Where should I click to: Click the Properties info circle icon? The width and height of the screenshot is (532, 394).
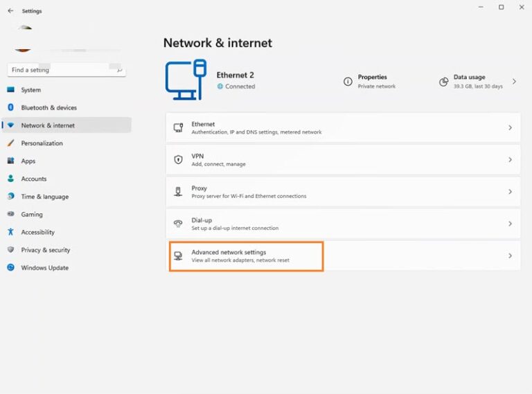[348, 82]
